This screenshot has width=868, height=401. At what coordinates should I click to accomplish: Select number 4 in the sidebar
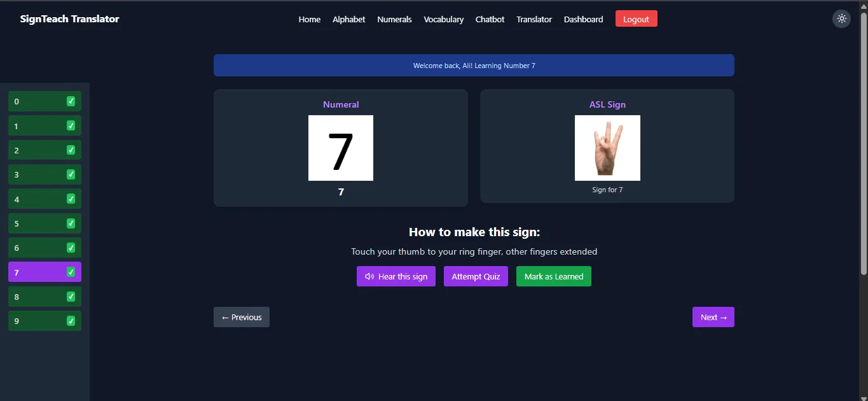pyautogui.click(x=45, y=199)
